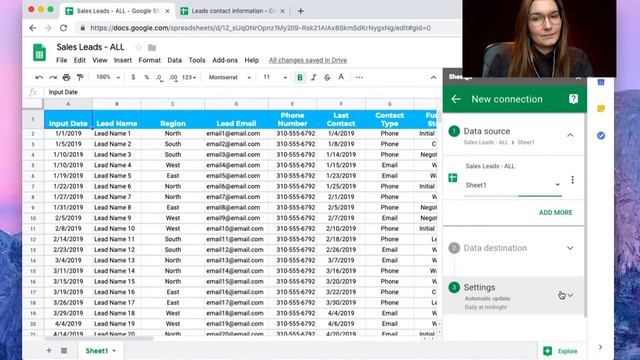The image size is (640, 360).
Task: Collapse the Data source section
Action: (570, 135)
